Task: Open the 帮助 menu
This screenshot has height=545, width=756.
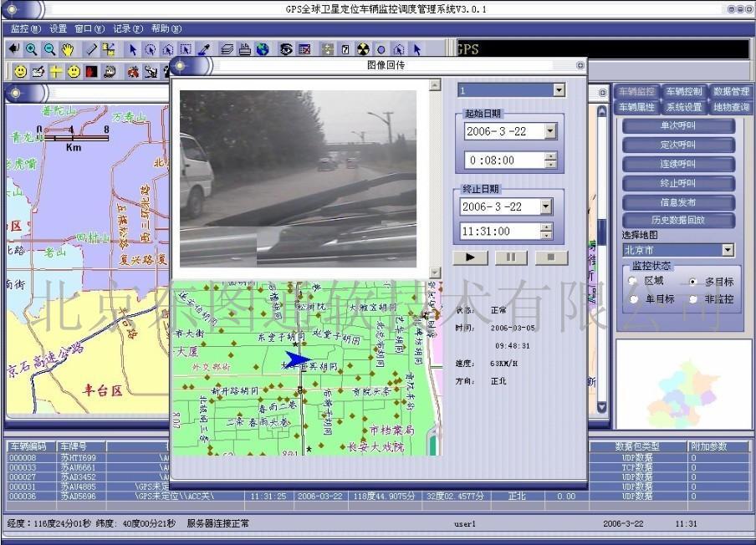Action: click(x=166, y=29)
